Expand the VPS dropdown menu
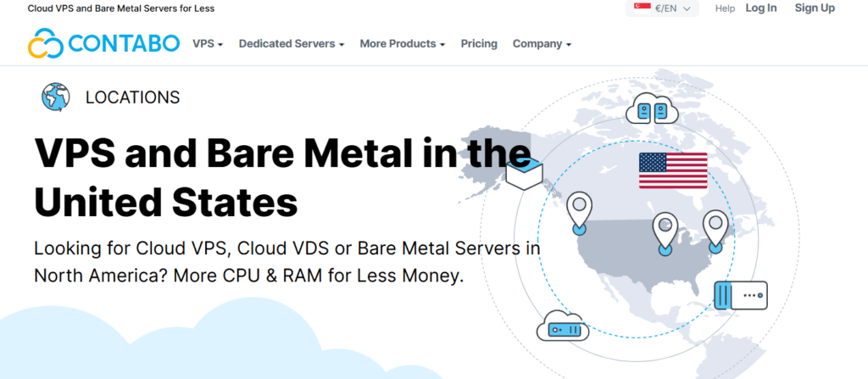Screen dimensions: 868x379 208,43
